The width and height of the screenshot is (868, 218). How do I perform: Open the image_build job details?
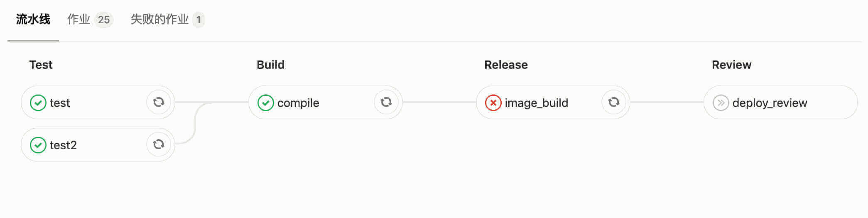[x=536, y=103]
